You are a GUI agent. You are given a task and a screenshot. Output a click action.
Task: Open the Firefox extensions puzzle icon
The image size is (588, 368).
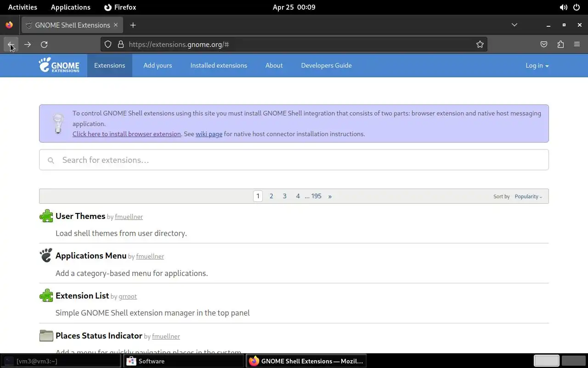[x=560, y=44]
